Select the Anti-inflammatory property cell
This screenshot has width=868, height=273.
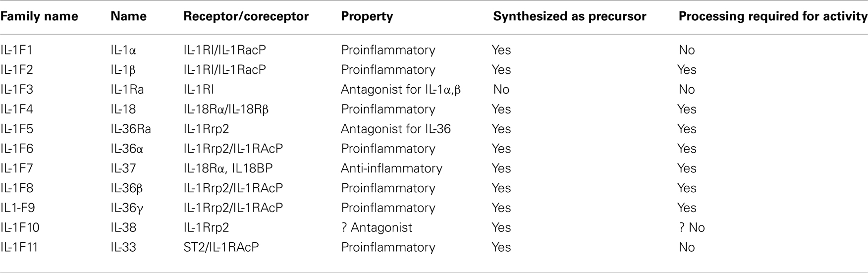coord(391,168)
